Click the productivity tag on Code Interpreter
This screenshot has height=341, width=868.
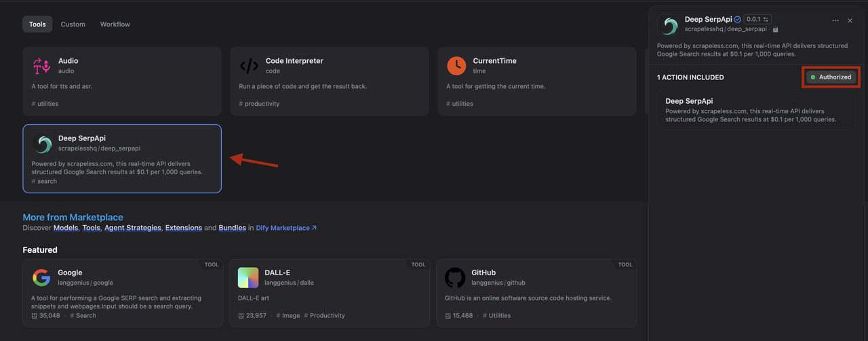[x=259, y=104]
